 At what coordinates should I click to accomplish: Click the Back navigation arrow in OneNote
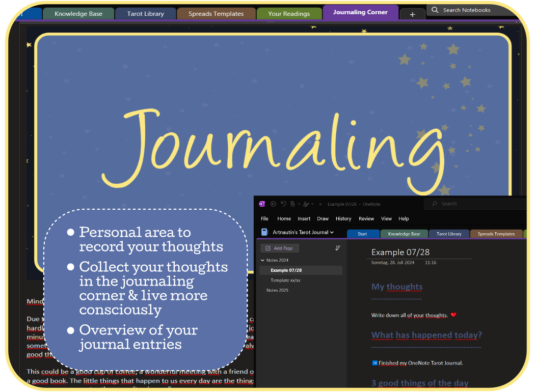click(x=274, y=204)
